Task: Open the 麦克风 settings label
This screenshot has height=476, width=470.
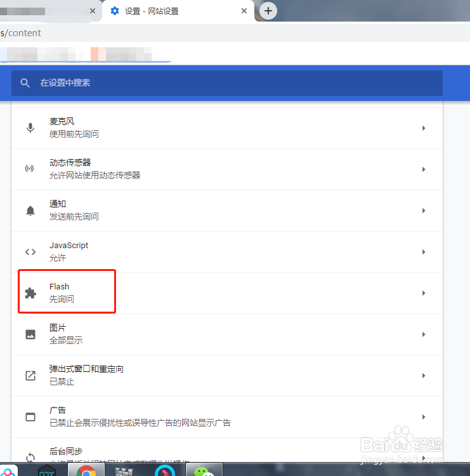Action: (62, 121)
